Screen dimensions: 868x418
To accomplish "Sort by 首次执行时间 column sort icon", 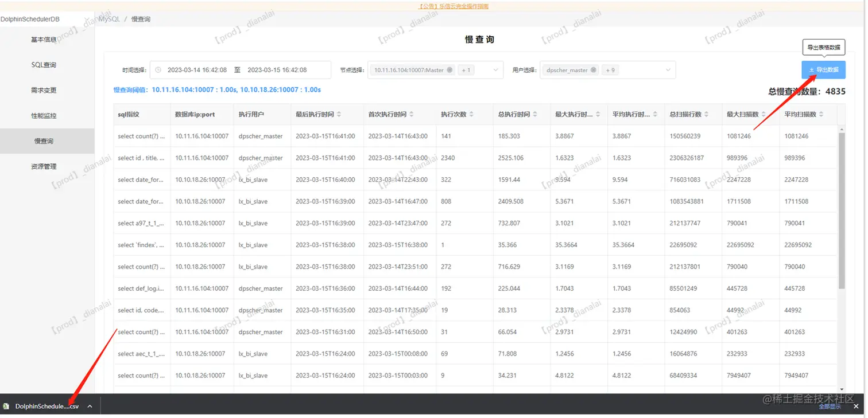I will point(412,115).
